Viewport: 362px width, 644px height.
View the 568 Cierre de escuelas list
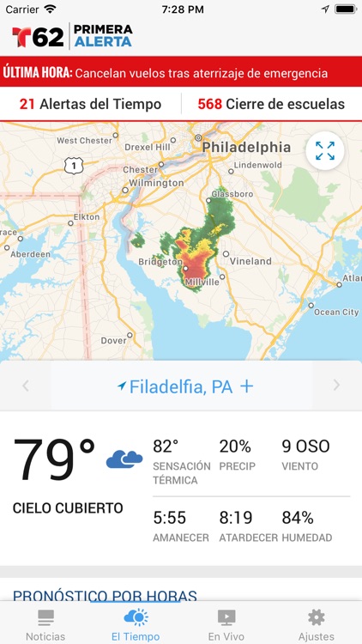click(x=271, y=104)
